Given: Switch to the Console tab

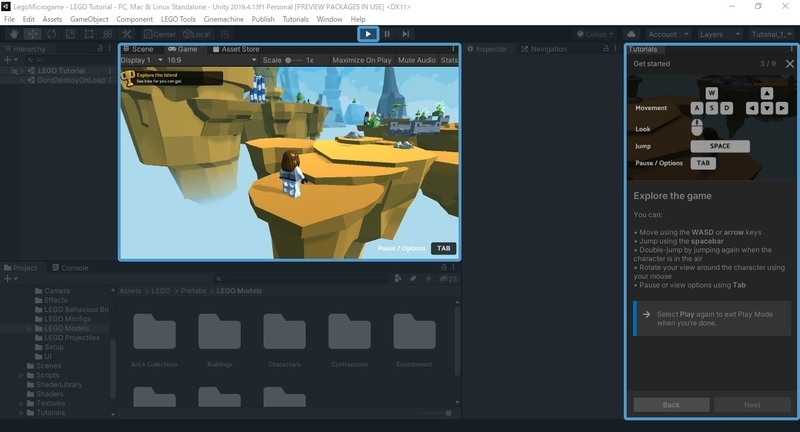Looking at the screenshot, I should coord(70,268).
